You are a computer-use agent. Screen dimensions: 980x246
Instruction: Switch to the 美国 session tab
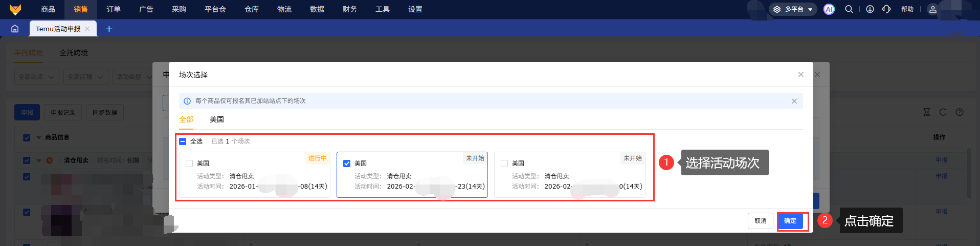[217, 119]
